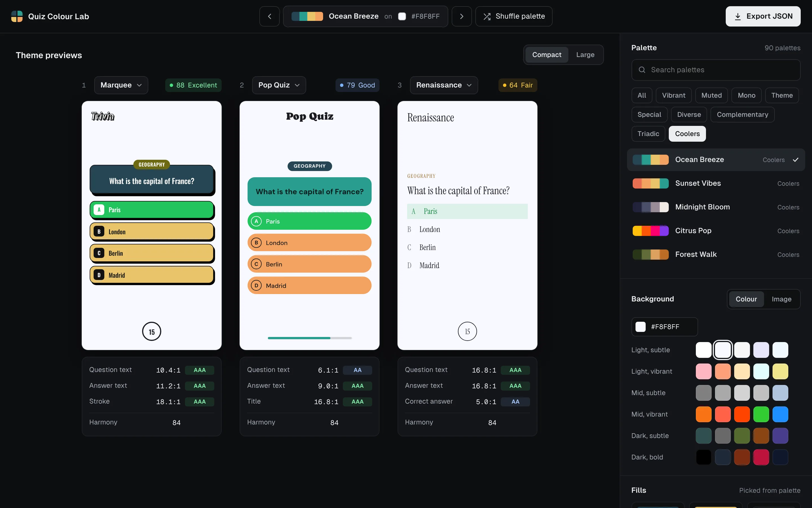Switch previews to Compact size
The width and height of the screenshot is (812, 508).
coord(547,55)
